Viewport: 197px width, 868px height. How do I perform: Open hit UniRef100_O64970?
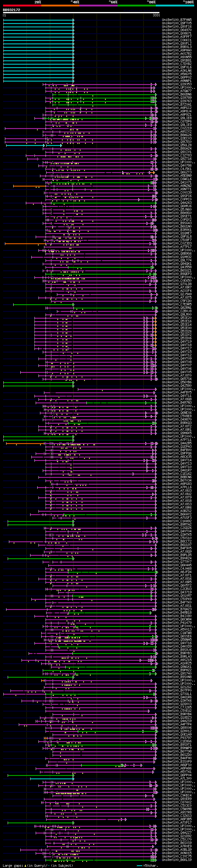(x=177, y=30)
